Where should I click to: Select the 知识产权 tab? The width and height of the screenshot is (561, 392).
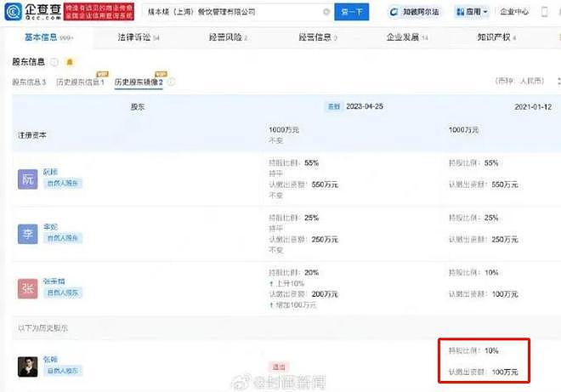tap(496, 37)
